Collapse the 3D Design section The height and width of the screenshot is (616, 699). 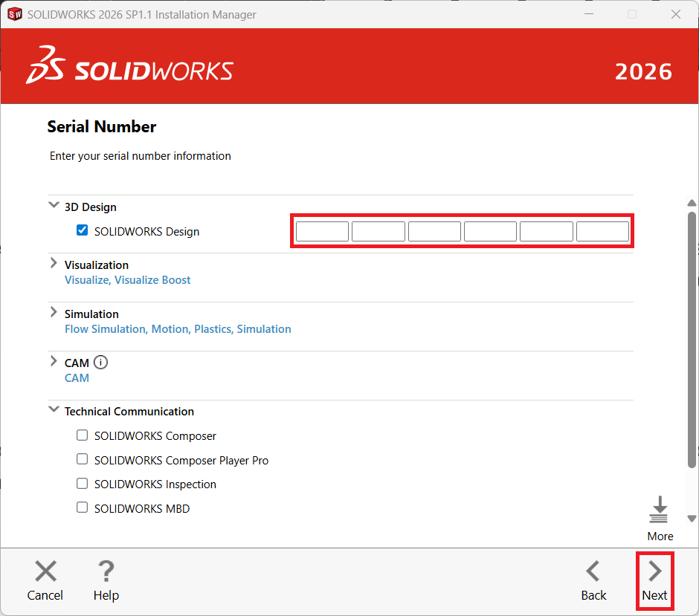54,206
